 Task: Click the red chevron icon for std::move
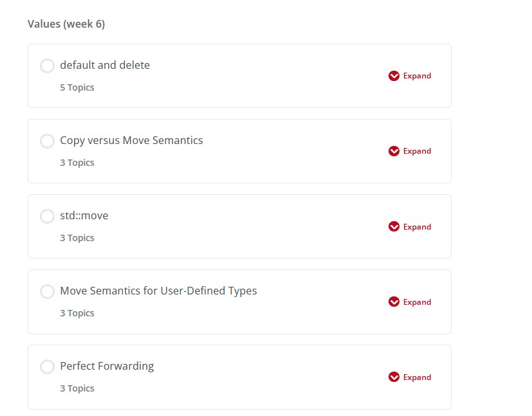tap(394, 226)
